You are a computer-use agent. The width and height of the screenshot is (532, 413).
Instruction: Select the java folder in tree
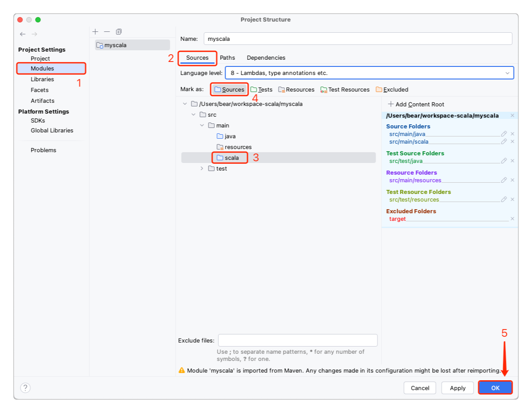226,136
